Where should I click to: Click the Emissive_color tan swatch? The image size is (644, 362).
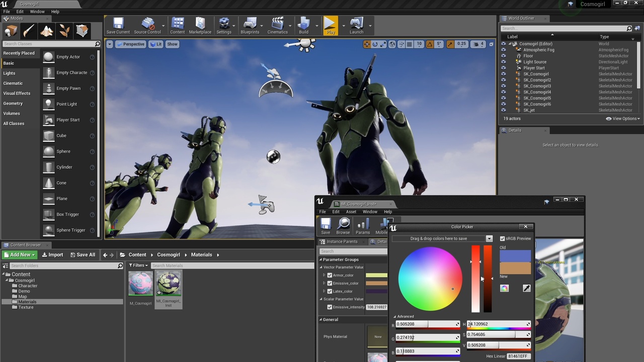(376, 283)
